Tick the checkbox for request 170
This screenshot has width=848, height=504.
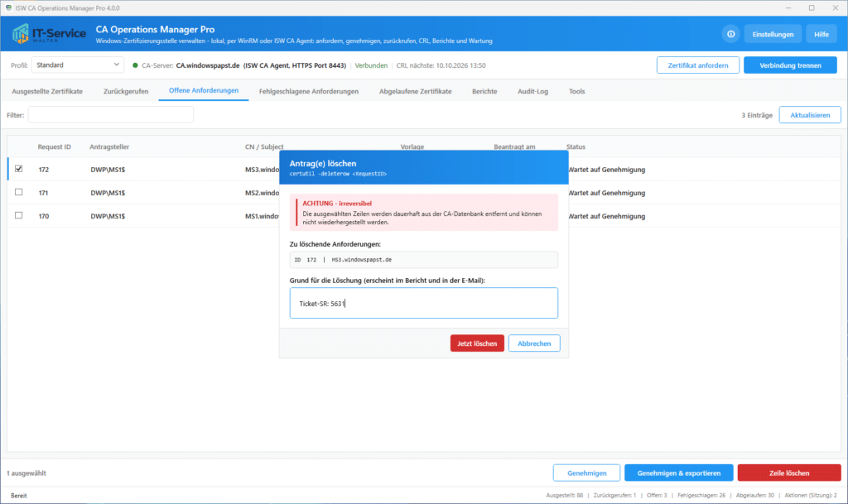tap(19, 215)
